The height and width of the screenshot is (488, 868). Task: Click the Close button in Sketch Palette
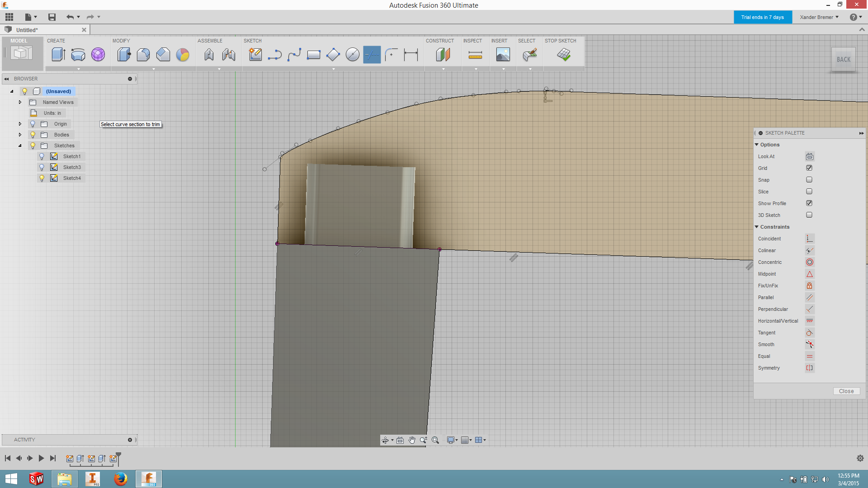coord(847,391)
